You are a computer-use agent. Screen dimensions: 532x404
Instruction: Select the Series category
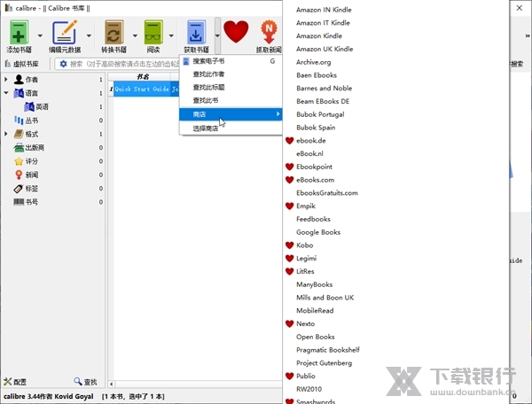click(26, 120)
